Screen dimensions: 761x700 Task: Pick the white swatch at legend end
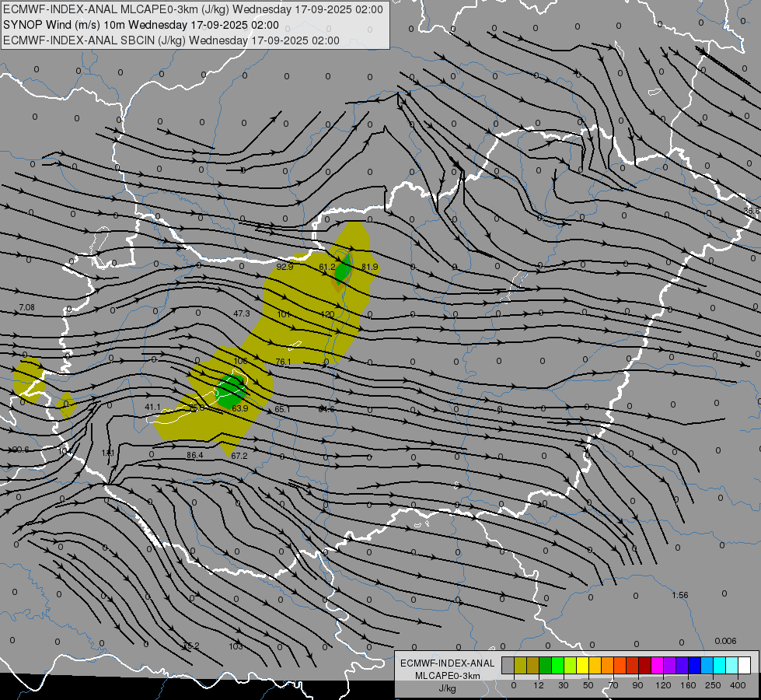click(x=744, y=665)
